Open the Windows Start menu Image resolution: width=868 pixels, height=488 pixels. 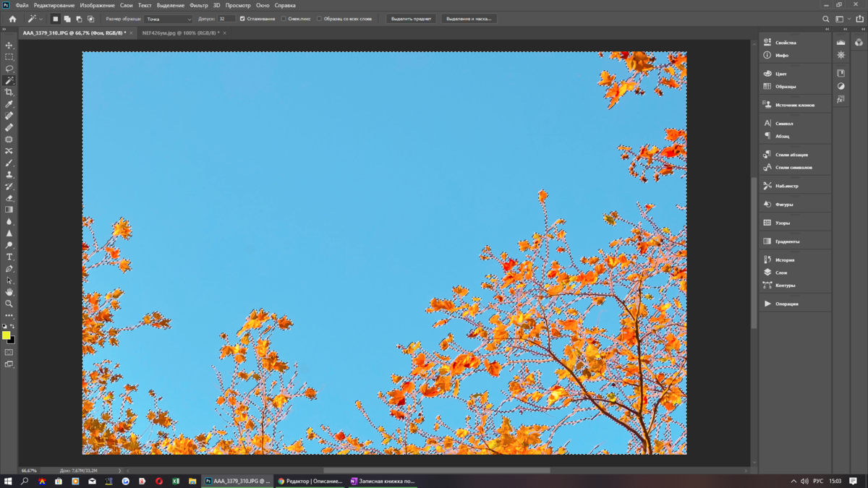tap(9, 481)
